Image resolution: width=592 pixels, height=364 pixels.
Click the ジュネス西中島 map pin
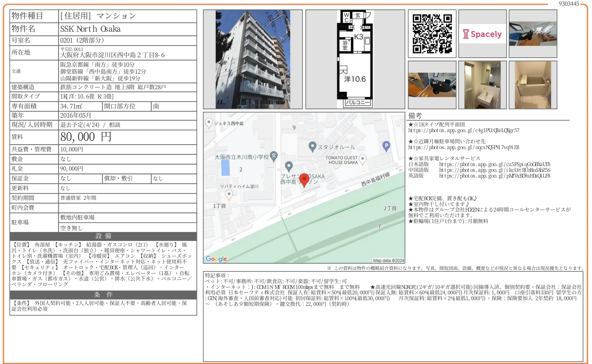(209, 123)
